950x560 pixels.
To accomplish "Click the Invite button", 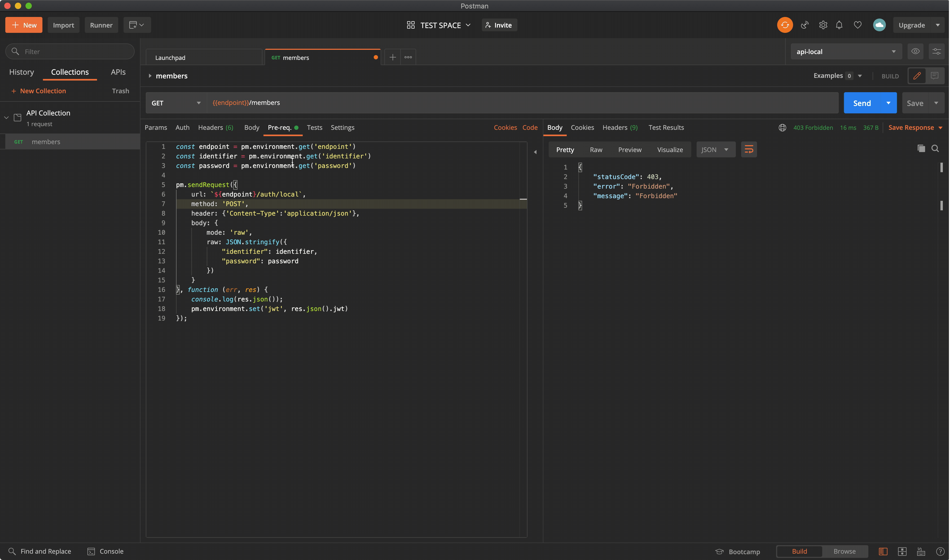I will click(499, 25).
